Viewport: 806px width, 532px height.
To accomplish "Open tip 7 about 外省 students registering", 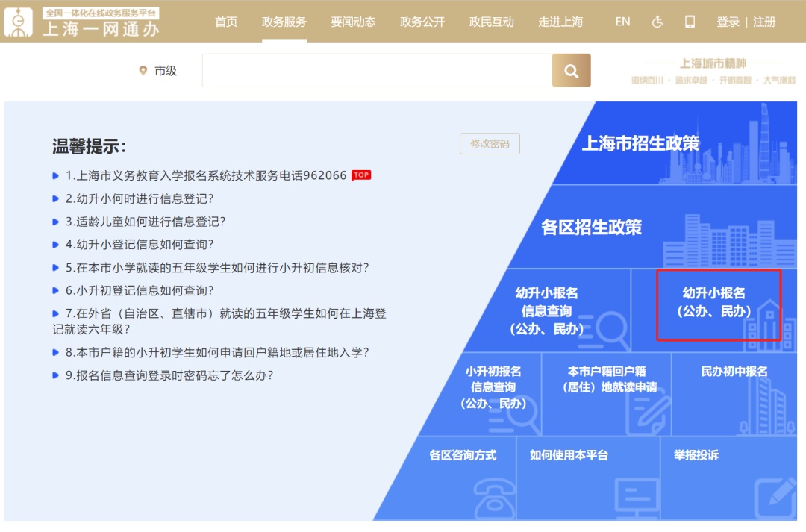I will [x=219, y=322].
